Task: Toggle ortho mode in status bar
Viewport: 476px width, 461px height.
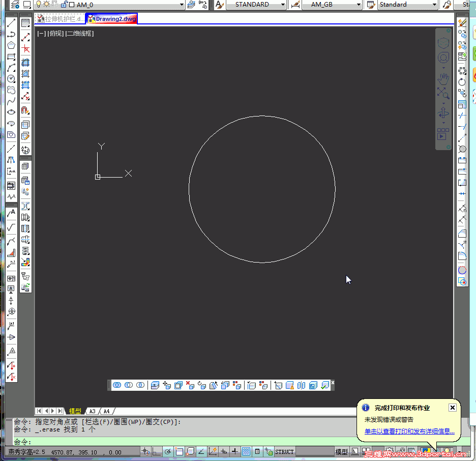Action: (x=156, y=452)
